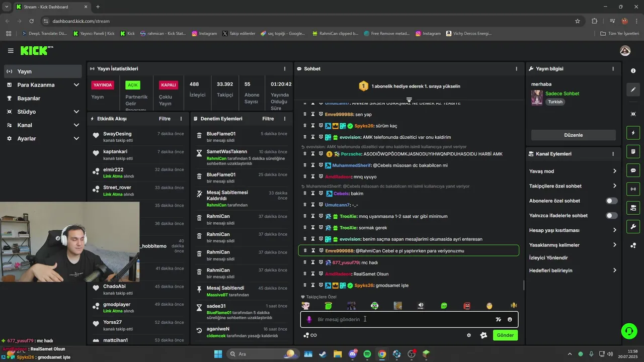Click the Gönder send button
644x362 pixels.
(x=505, y=335)
